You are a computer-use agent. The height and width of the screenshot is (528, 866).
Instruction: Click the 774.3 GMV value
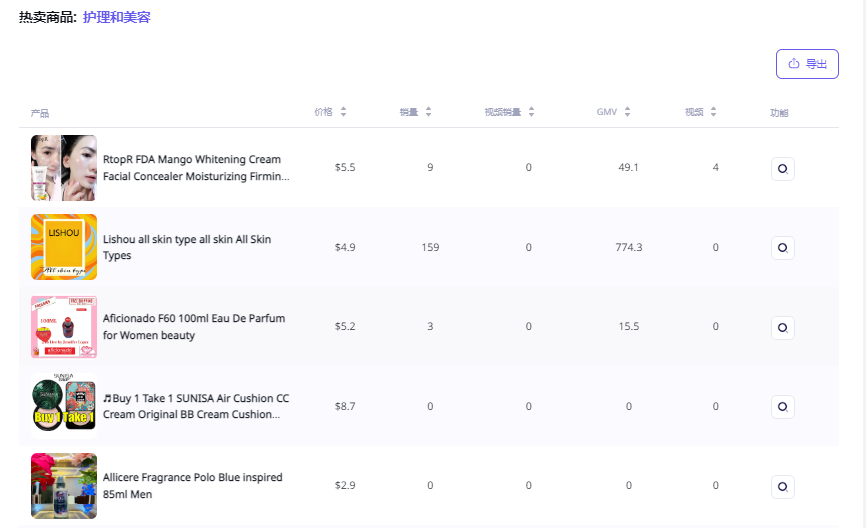629,247
